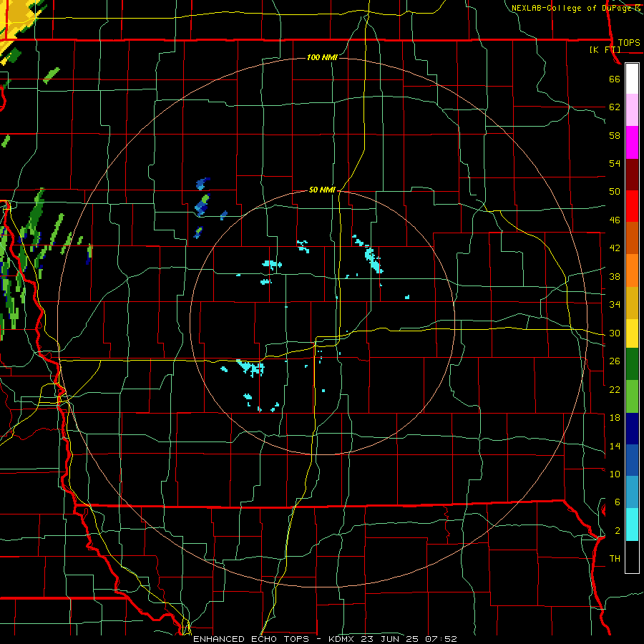Pick the magenta color block in legend

point(632,142)
